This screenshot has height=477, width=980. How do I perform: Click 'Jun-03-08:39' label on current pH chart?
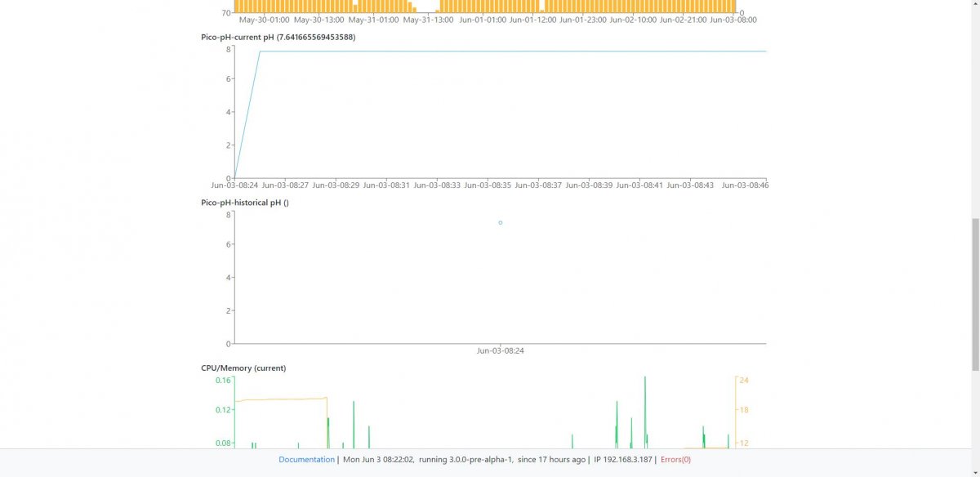click(x=589, y=185)
